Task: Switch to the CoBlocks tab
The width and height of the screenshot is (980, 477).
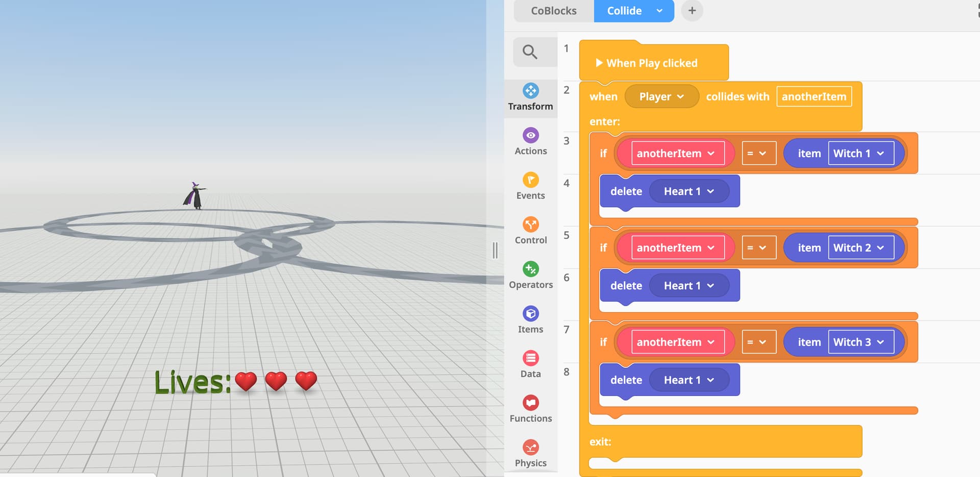Action: click(x=553, y=11)
